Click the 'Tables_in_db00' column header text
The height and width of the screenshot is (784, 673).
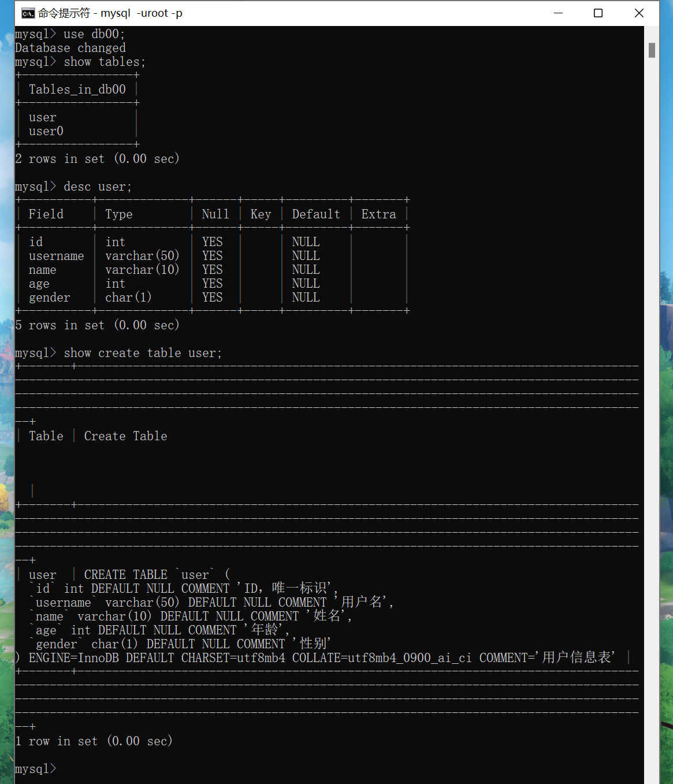click(x=77, y=89)
